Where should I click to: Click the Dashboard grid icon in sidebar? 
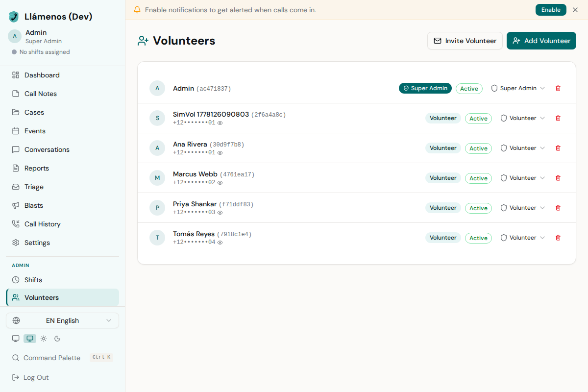pyautogui.click(x=16, y=75)
